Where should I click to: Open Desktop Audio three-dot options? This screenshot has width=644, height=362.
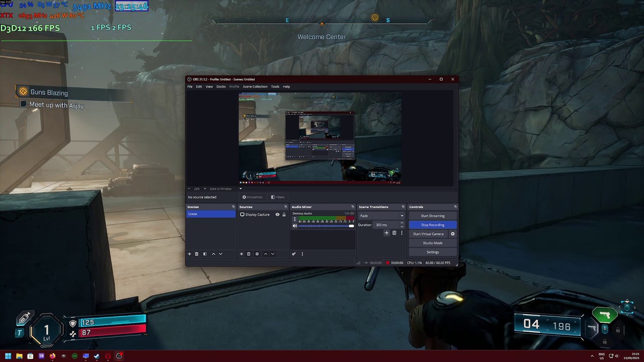click(295, 220)
